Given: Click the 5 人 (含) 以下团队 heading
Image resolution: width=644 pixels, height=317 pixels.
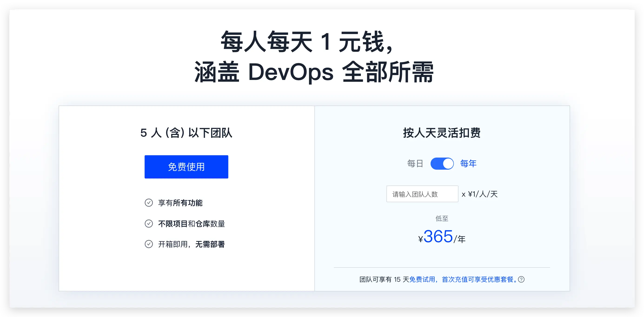Looking at the screenshot, I should pyautogui.click(x=186, y=133).
